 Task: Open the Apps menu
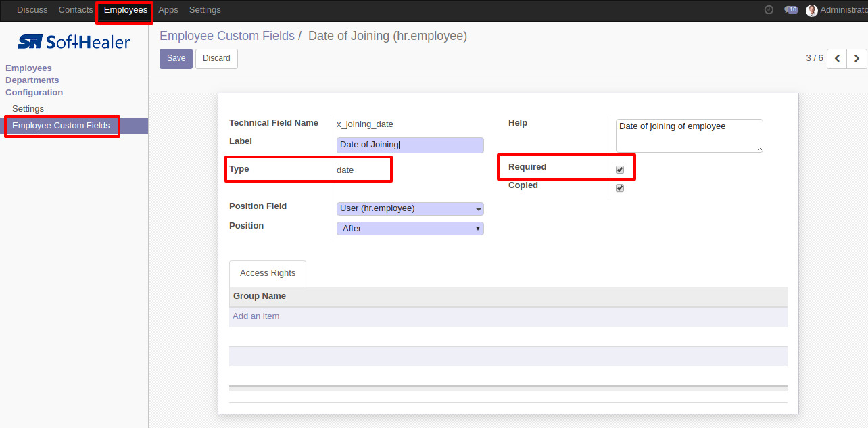click(x=168, y=10)
